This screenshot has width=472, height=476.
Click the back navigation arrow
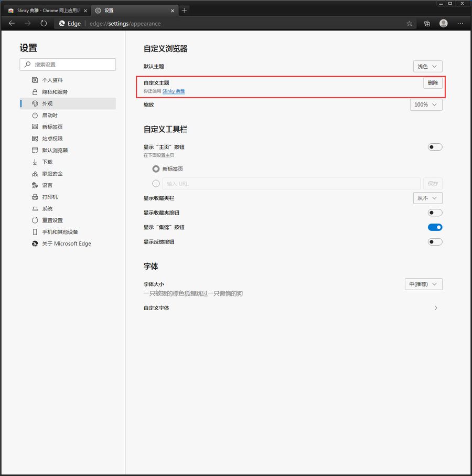point(12,24)
